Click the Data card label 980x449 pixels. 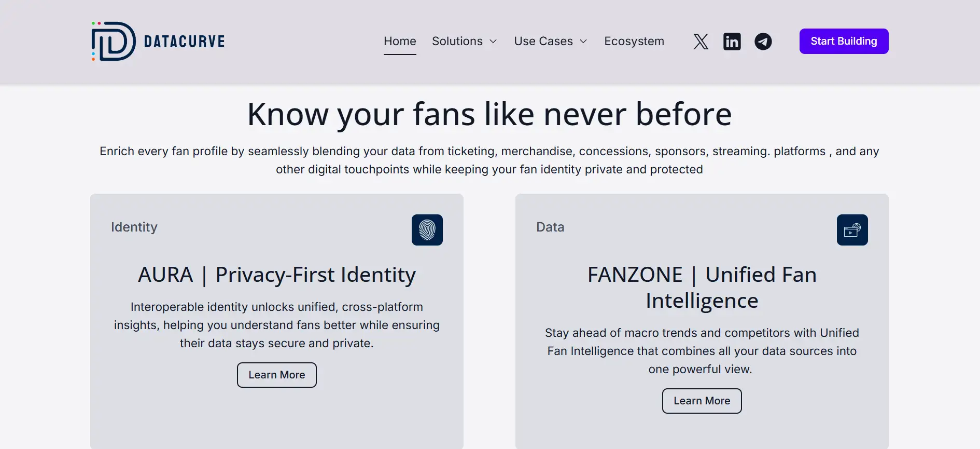coord(550,227)
